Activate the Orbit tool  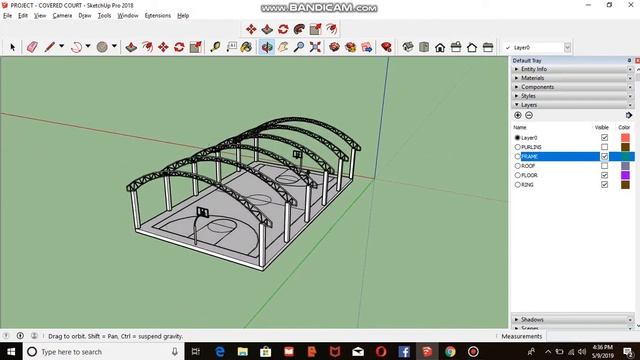(x=267, y=47)
